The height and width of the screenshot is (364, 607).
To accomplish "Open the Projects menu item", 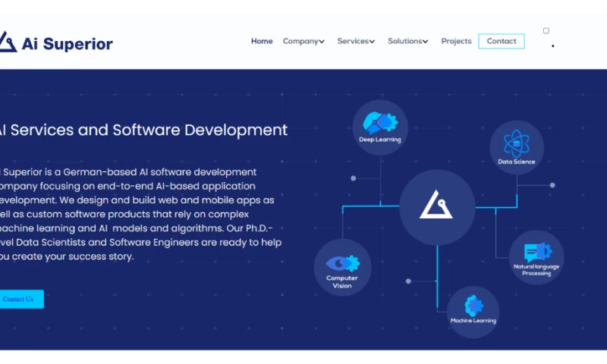I will 456,42.
